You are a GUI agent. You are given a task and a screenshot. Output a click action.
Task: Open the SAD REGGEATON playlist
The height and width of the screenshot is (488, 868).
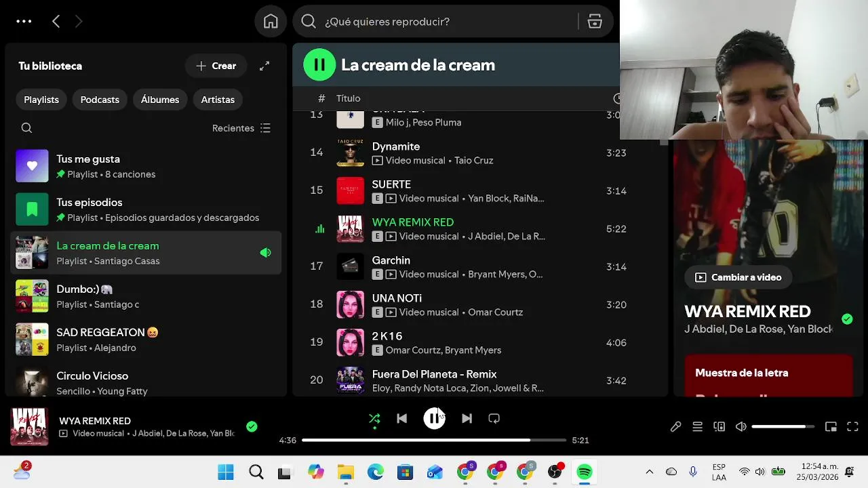click(x=146, y=340)
